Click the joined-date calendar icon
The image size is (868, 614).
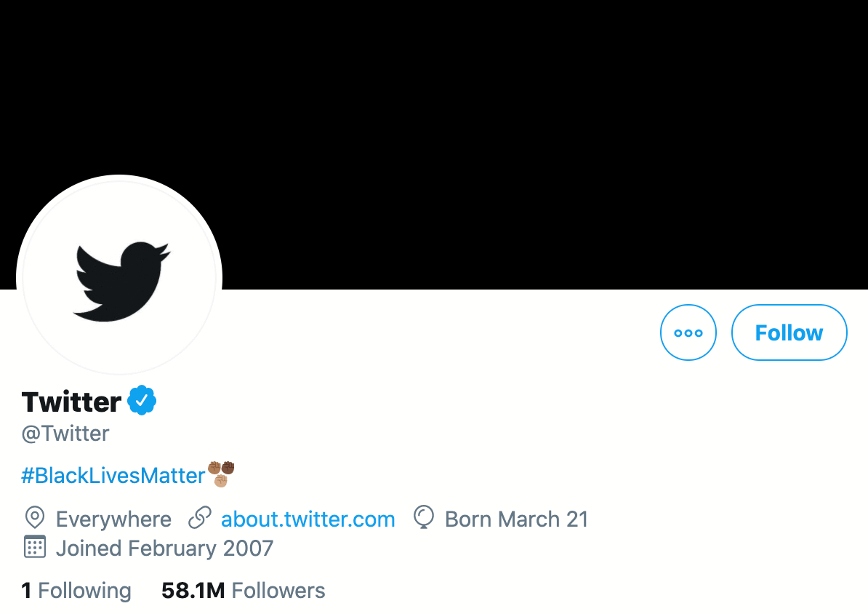coord(34,547)
